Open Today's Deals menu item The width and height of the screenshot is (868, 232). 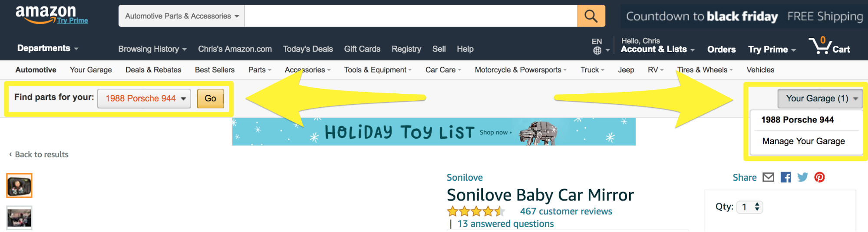pyautogui.click(x=308, y=49)
